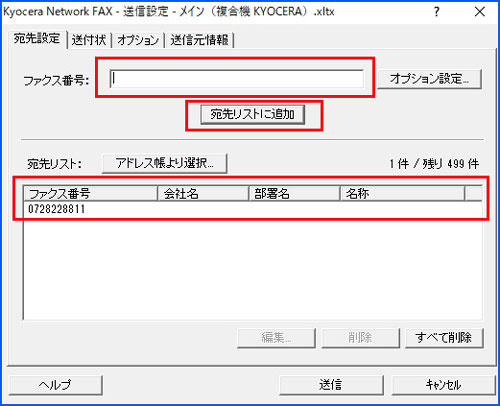
Task: Click the 名称 column header
Action: (x=402, y=194)
